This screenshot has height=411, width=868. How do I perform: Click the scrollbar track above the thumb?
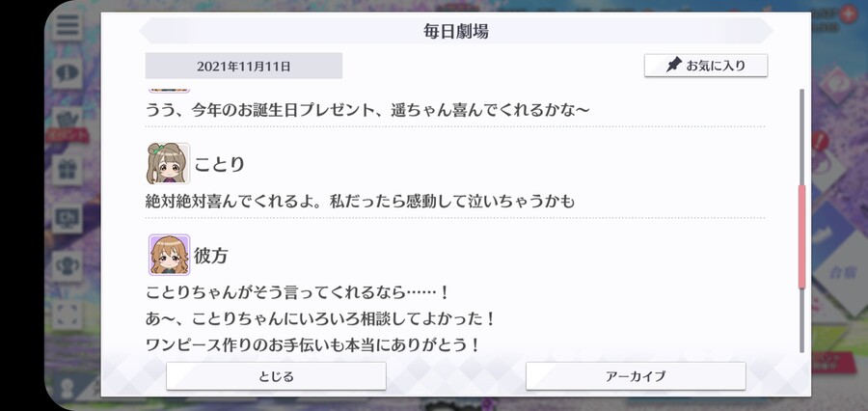(x=801, y=137)
